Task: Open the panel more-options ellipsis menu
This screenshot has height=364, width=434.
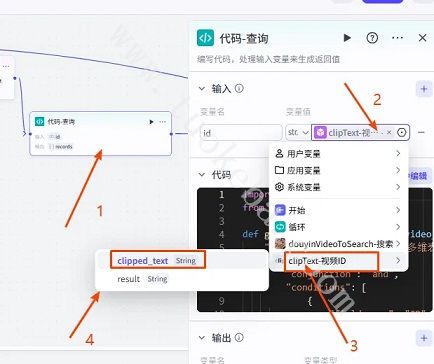Action: tap(397, 38)
